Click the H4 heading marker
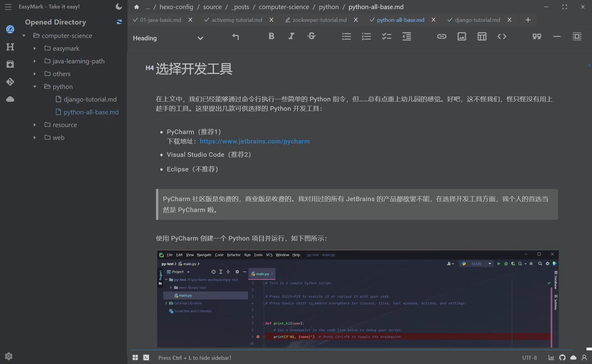This screenshot has width=592, height=364. (150, 68)
